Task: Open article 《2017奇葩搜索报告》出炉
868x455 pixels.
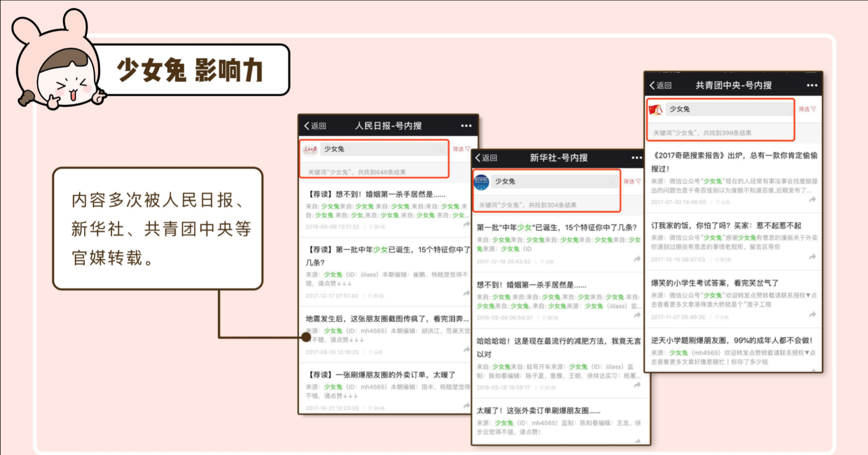Action: (734, 162)
